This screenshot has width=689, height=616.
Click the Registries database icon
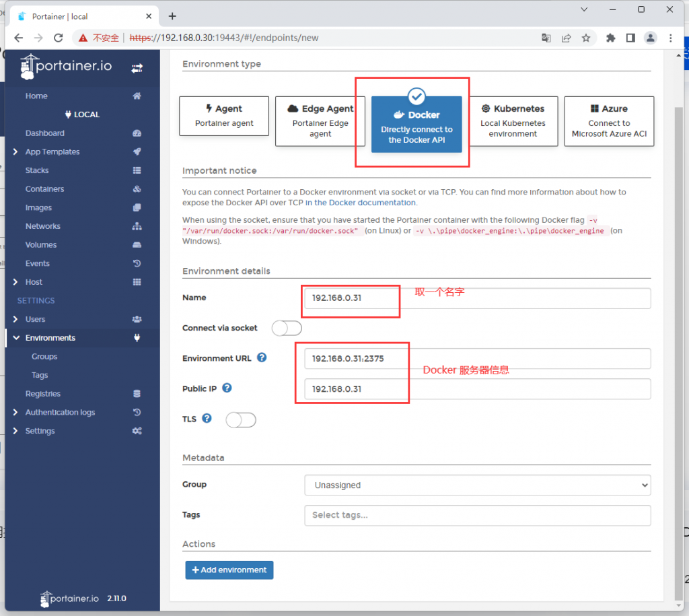pos(137,394)
